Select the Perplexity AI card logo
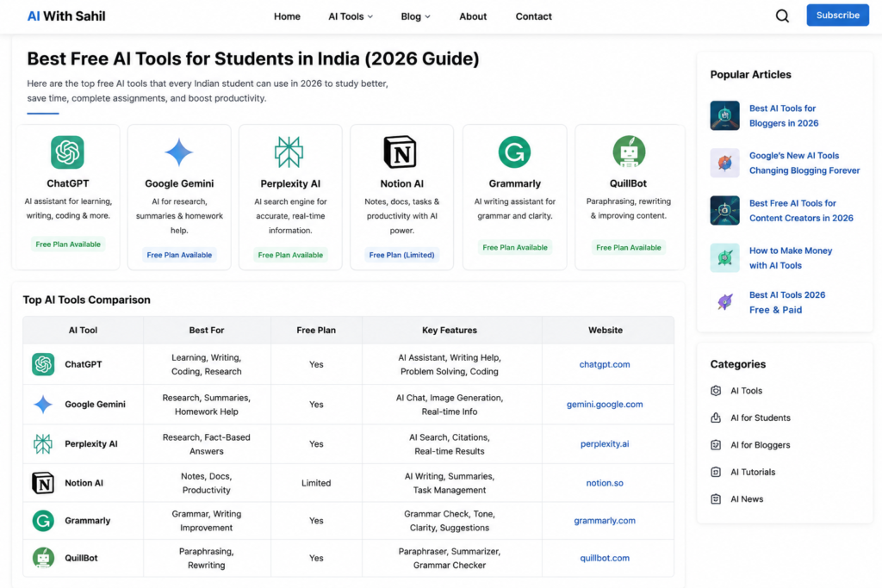The image size is (882, 588). click(289, 152)
